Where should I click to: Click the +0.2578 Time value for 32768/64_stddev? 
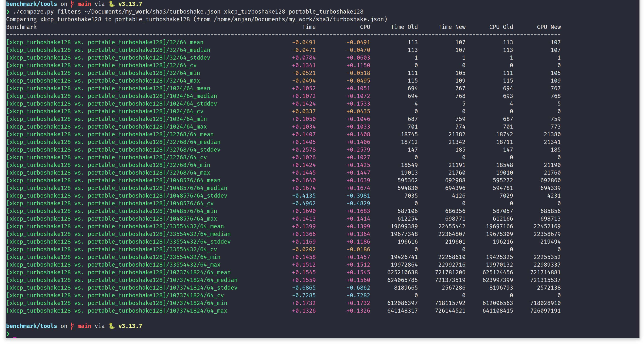(304, 150)
